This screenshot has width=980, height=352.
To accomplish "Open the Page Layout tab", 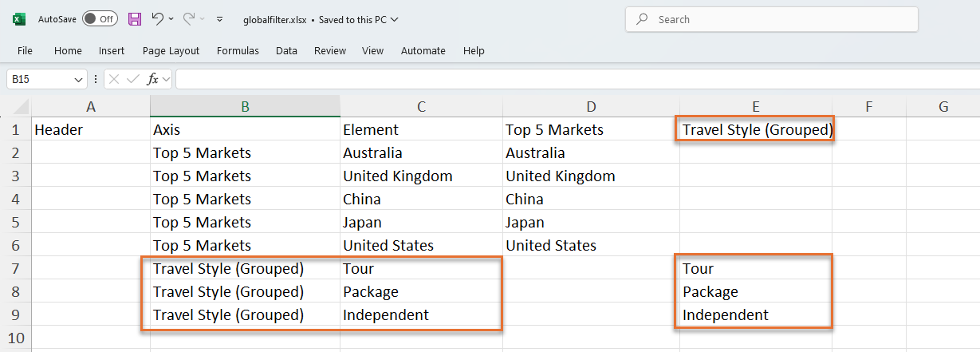I will pos(171,50).
